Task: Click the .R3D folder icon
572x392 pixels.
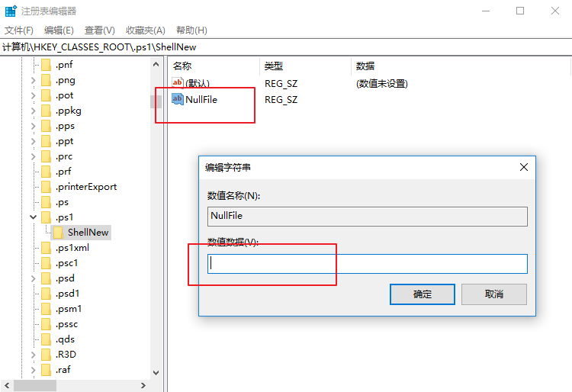Action: click(x=46, y=355)
